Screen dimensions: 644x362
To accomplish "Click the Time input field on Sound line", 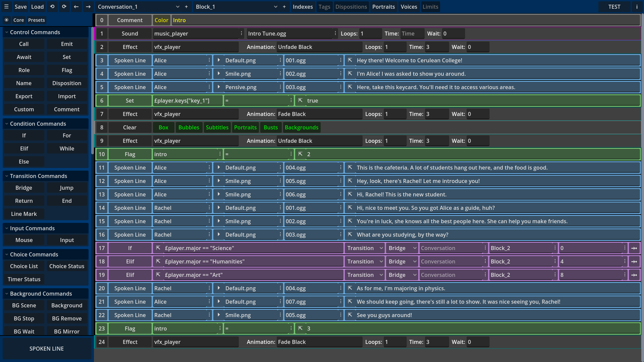I will [412, 34].
